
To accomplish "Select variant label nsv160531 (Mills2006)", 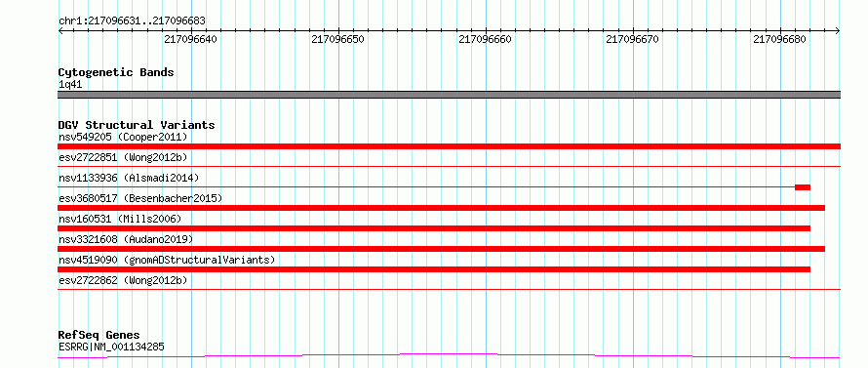I will 120,219.
